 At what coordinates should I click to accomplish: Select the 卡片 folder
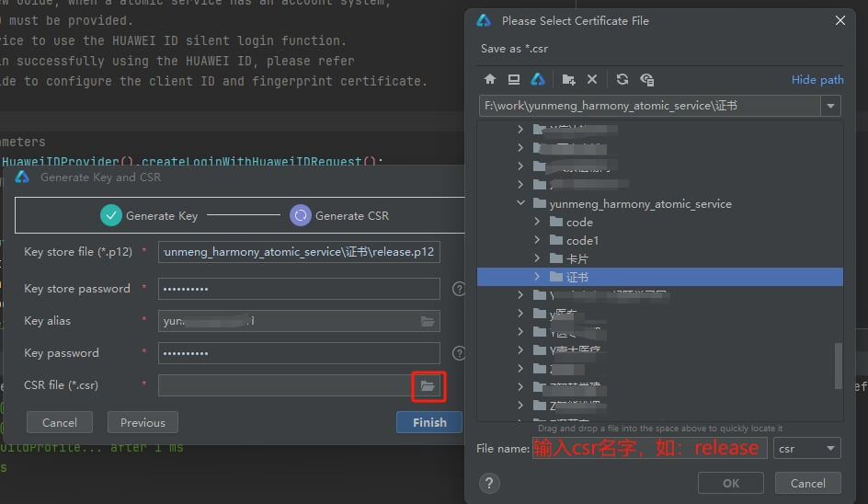pos(577,258)
